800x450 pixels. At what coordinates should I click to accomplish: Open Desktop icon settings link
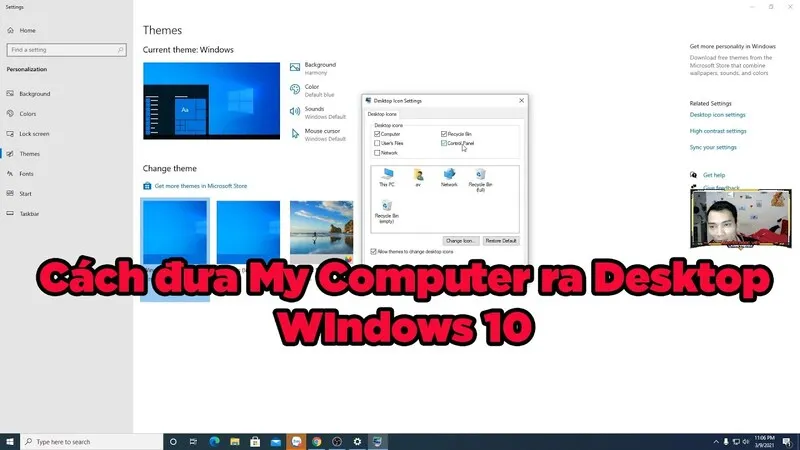717,115
